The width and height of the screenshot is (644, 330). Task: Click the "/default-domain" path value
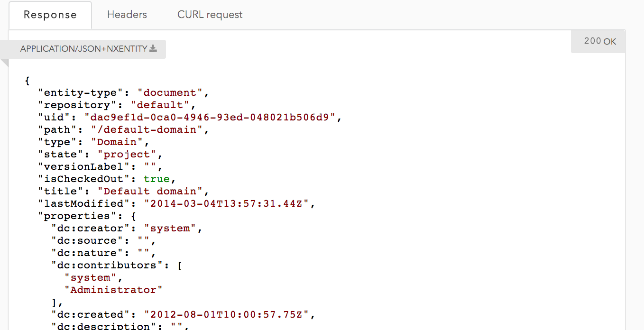(x=143, y=129)
